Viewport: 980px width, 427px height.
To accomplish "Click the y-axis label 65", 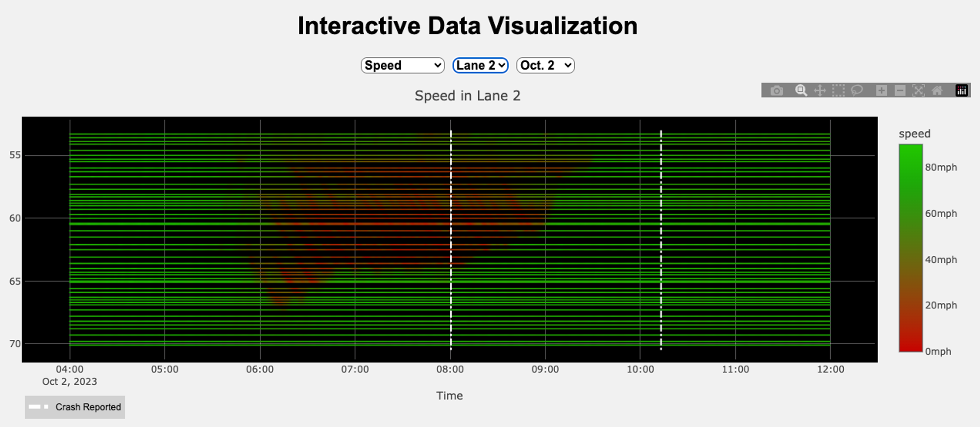I will (15, 281).
